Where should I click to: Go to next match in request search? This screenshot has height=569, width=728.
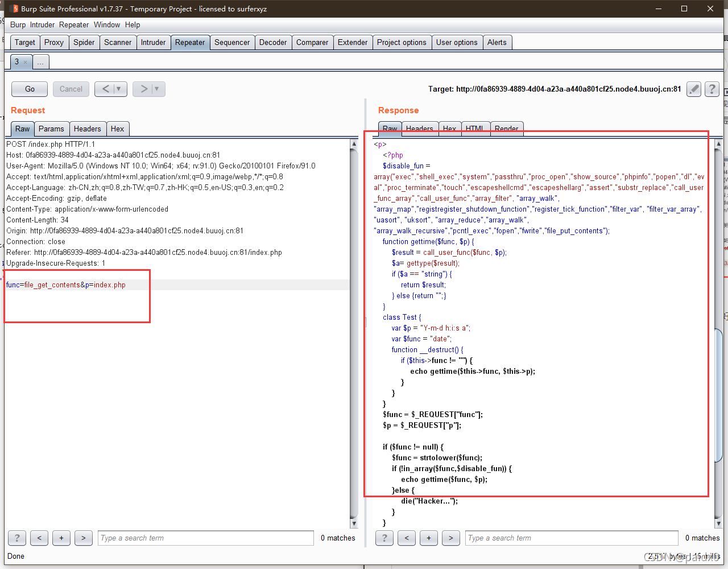(x=84, y=538)
